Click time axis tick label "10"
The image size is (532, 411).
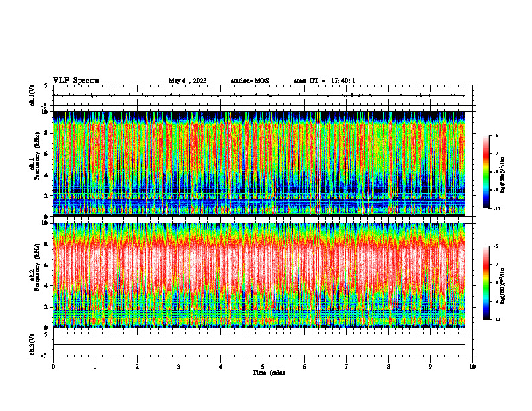tap(472, 367)
